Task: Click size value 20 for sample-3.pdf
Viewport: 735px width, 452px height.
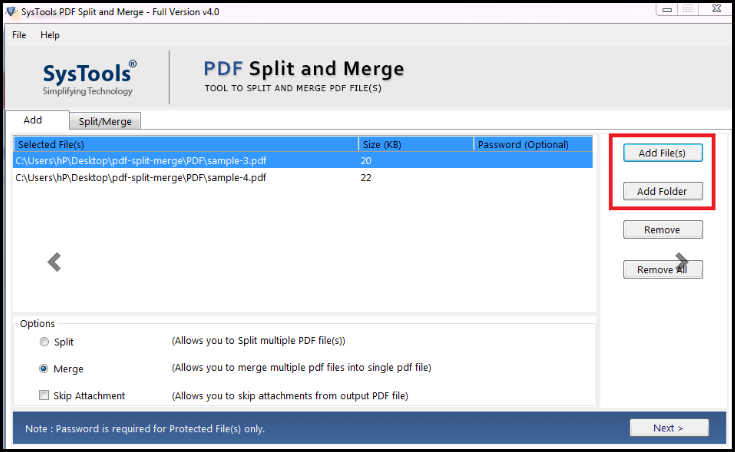Action: (366, 160)
